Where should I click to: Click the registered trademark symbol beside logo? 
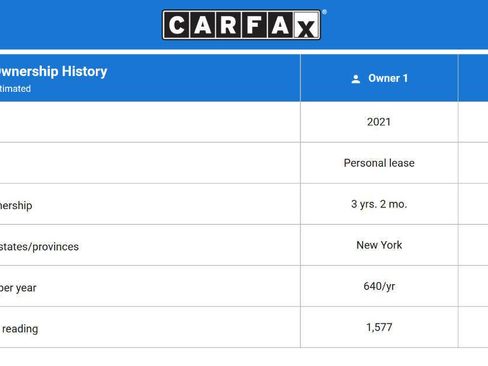(x=324, y=12)
